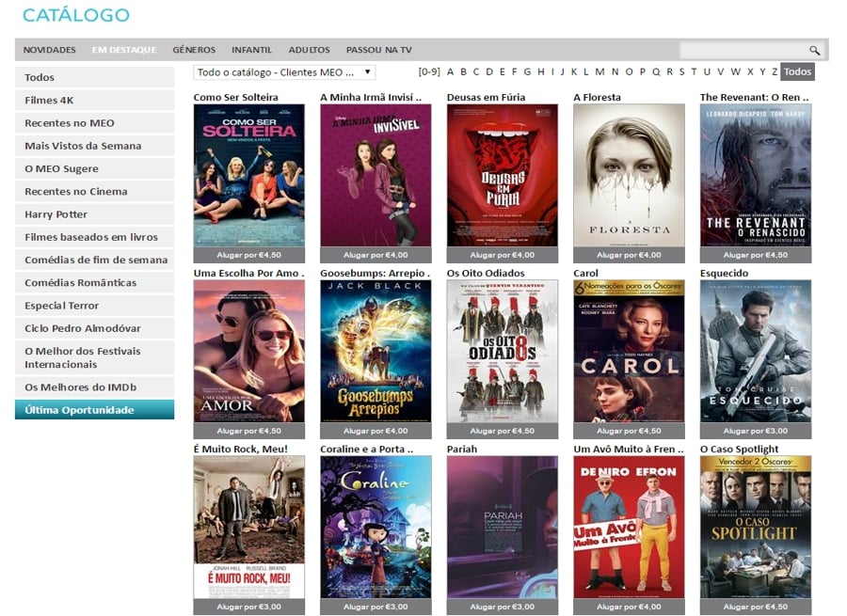Filter titles by [0-9]
This screenshot has height=616, width=847.
pyautogui.click(x=429, y=71)
